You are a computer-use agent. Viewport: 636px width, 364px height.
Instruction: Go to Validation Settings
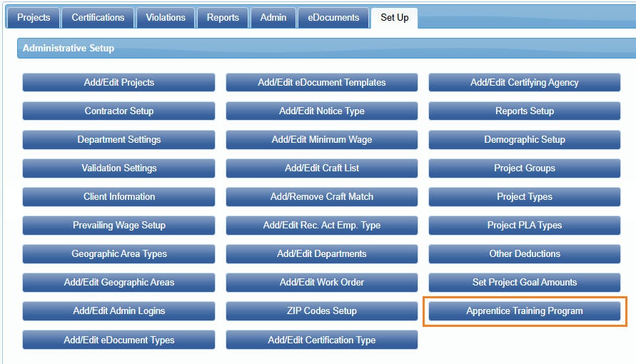coord(118,168)
